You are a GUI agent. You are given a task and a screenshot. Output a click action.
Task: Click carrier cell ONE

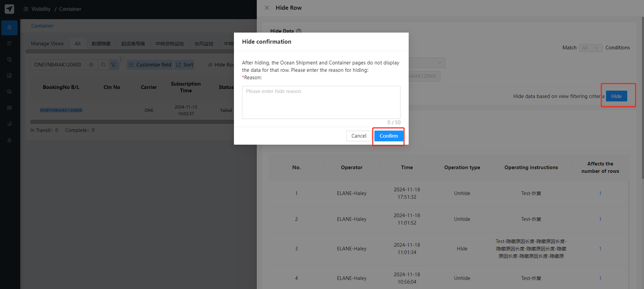(149, 110)
